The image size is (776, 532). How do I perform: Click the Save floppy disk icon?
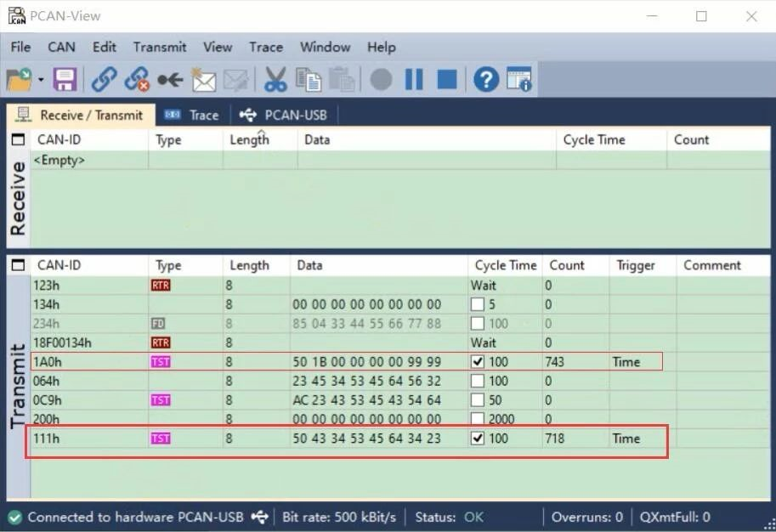[65, 80]
